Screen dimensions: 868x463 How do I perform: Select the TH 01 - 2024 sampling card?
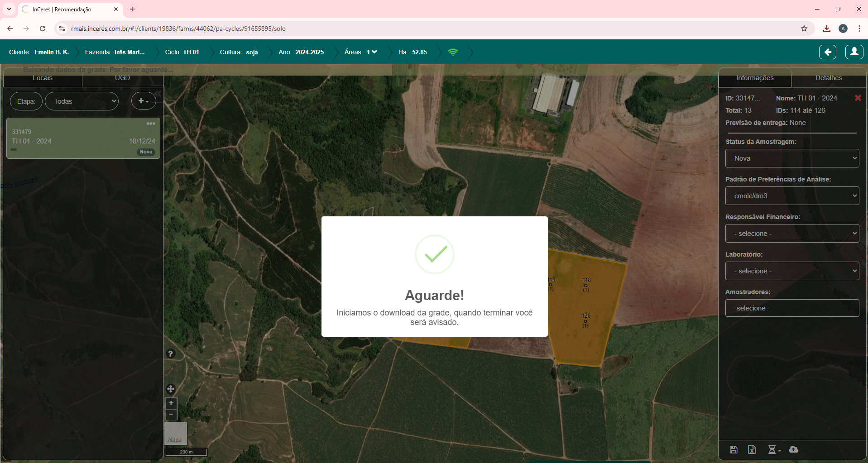click(x=83, y=138)
